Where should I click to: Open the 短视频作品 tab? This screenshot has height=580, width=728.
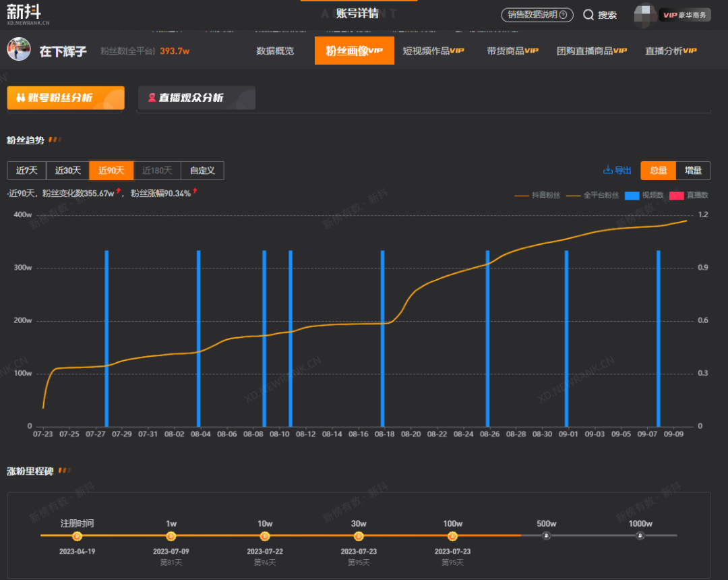coord(433,51)
